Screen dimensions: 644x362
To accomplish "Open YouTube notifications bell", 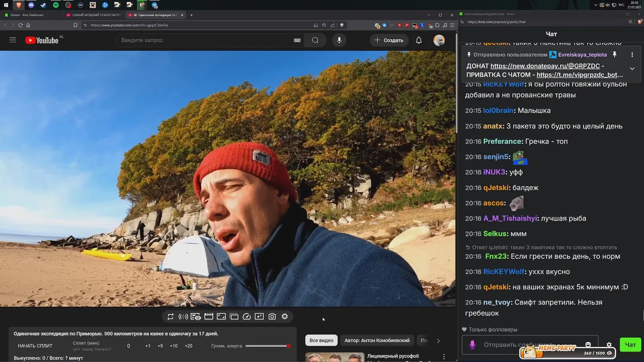I will 419,40.
